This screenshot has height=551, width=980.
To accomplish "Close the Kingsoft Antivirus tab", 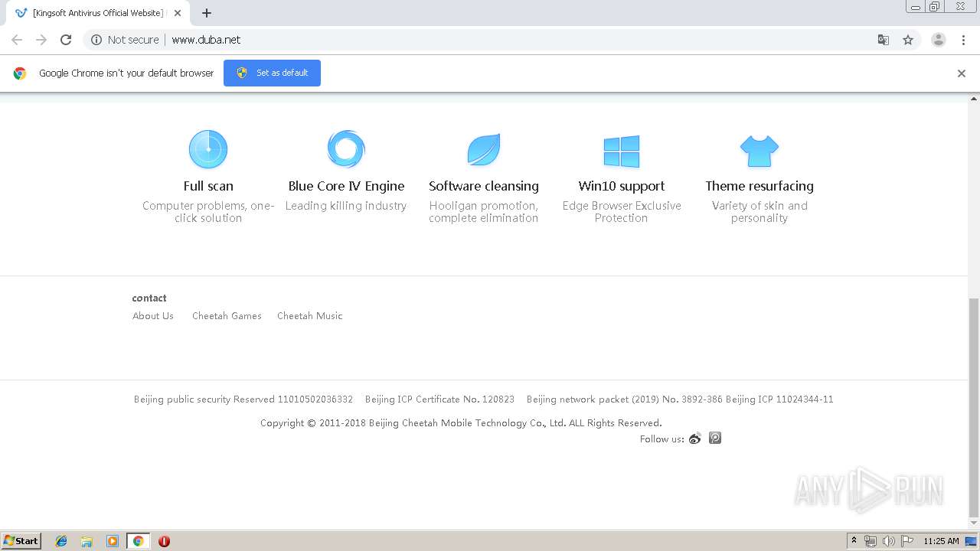I will 178,13.
